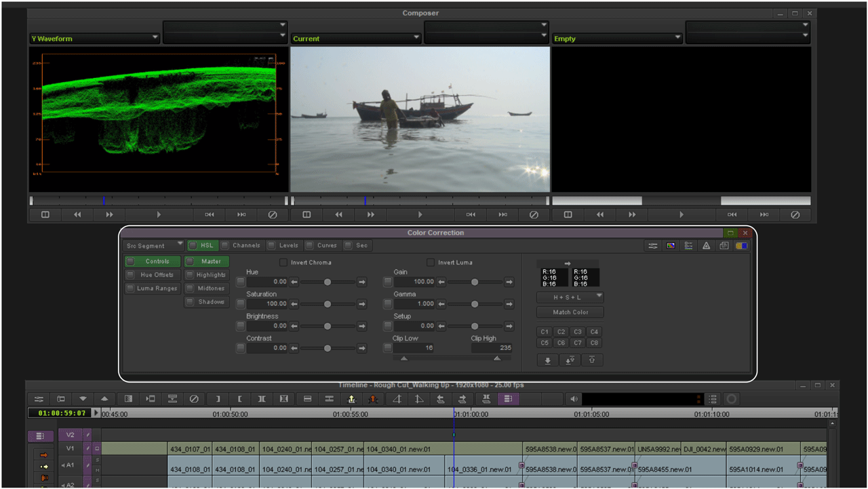
Task: Select the overwrite red arrow tool
Action: (373, 399)
